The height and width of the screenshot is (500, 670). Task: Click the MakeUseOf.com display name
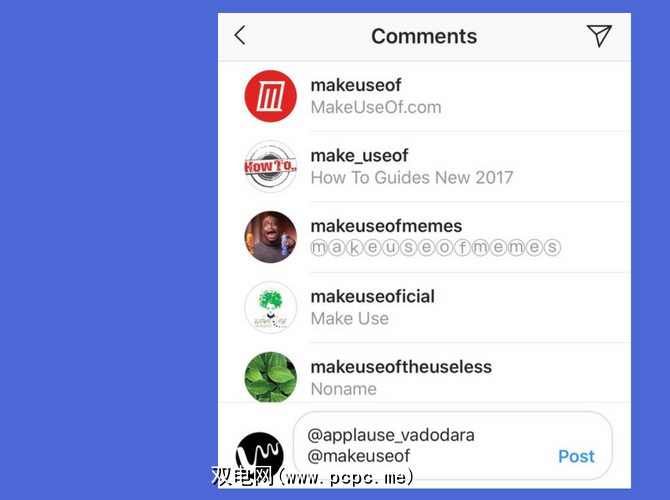pyautogui.click(x=376, y=107)
